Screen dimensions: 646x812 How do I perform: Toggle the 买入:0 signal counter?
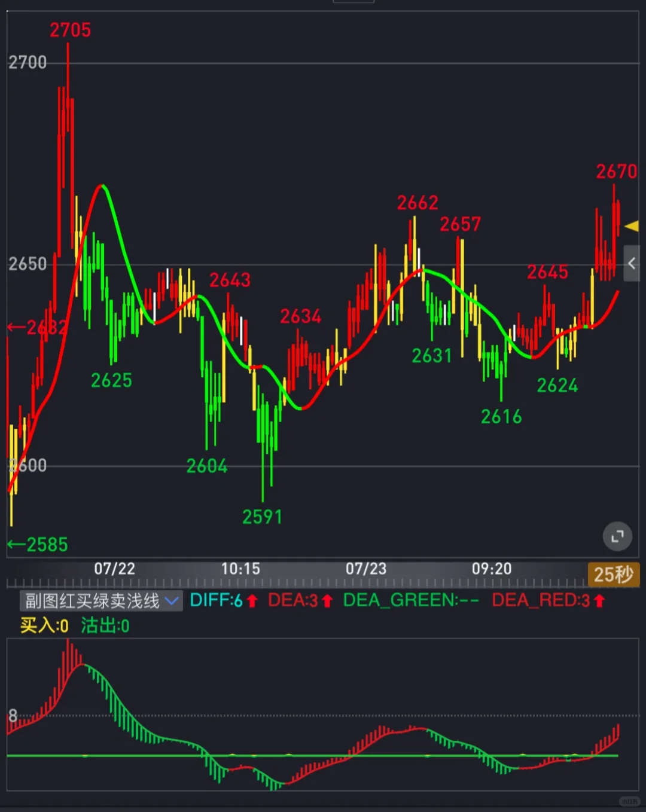click(42, 626)
